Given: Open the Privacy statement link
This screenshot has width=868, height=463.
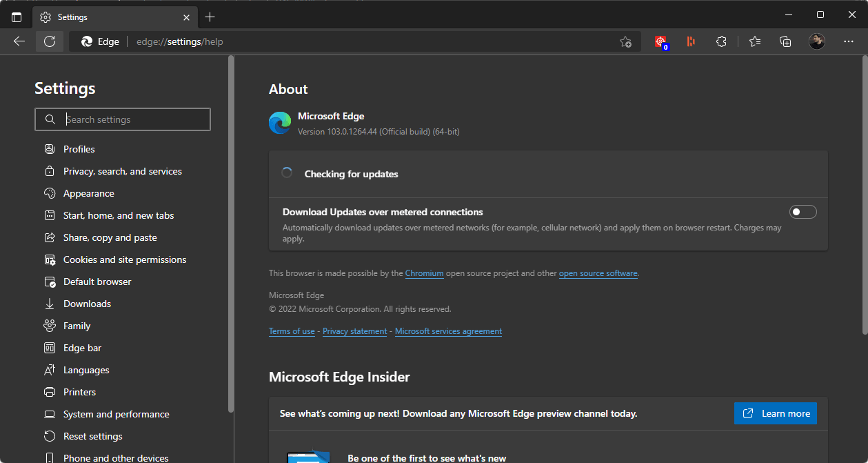Looking at the screenshot, I should (x=354, y=331).
